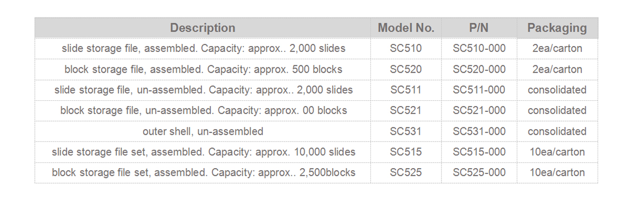This screenshot has width=644, height=203.
Task: Click part number SC521-000
Action: (x=479, y=110)
